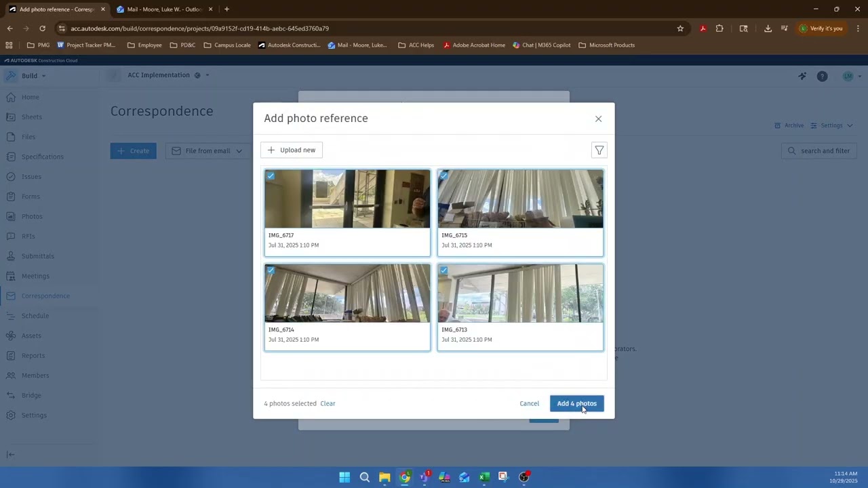868x488 pixels.
Task: Uncheck the IMG_6717 photo checkbox
Action: click(x=271, y=176)
